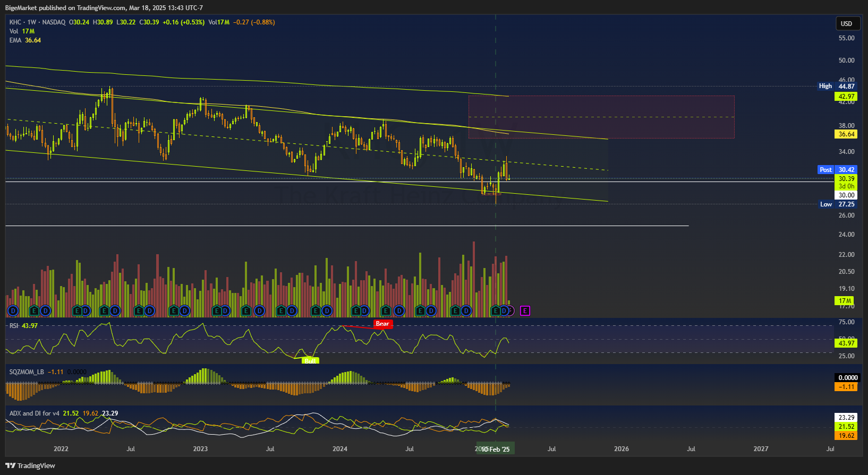Click the red Bear divergence label on RSI
868x475 pixels.
[382, 324]
